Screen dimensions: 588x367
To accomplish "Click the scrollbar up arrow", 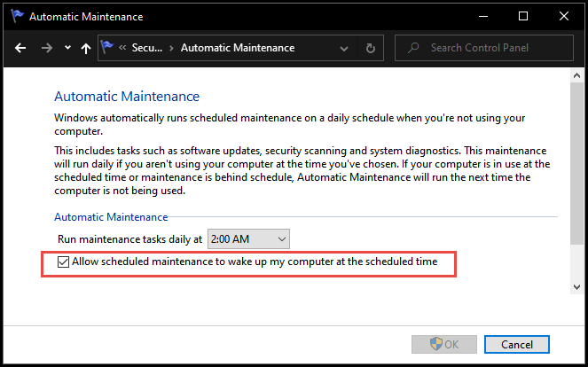I will pos(576,75).
